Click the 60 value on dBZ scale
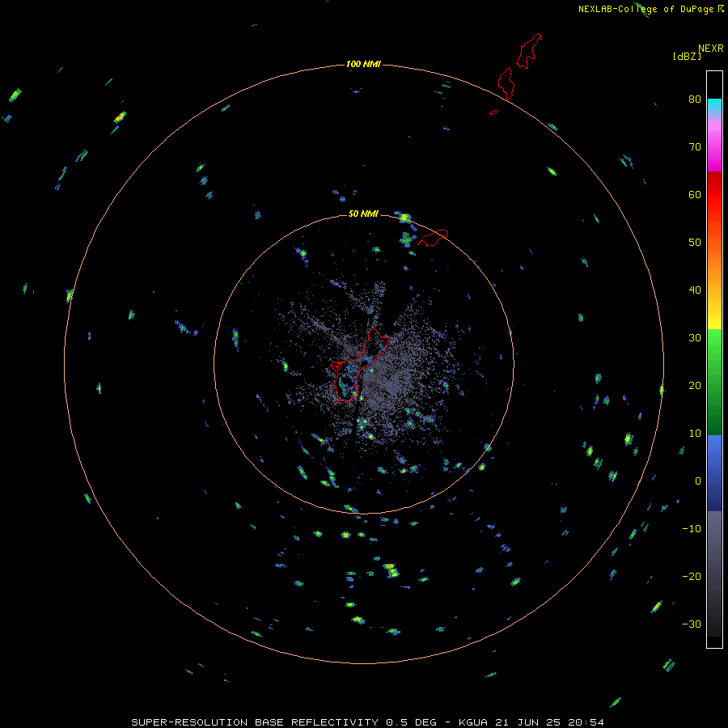The image size is (728, 728). point(695,194)
